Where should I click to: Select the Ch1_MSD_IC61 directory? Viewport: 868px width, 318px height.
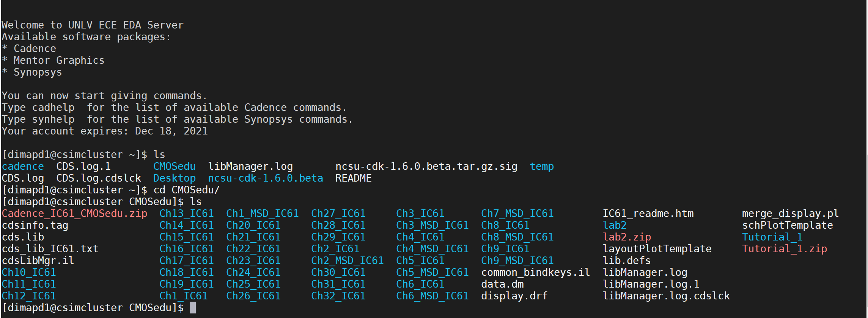tap(262, 214)
